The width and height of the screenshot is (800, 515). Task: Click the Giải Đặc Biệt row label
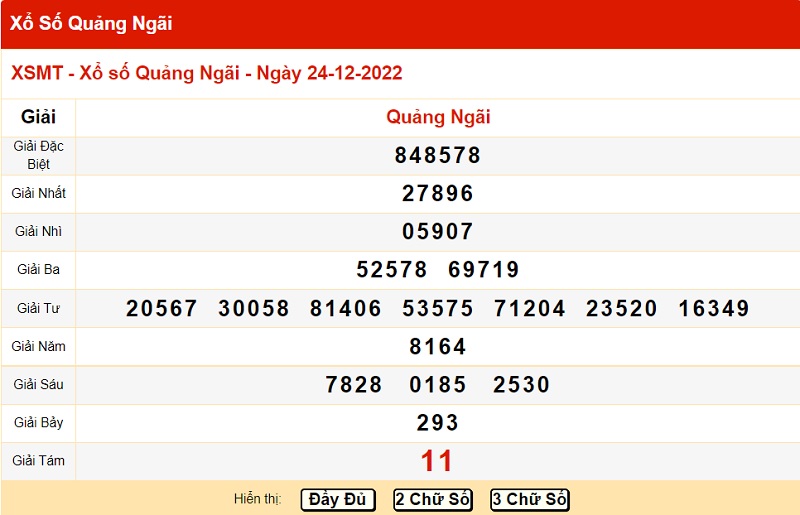[x=38, y=155]
